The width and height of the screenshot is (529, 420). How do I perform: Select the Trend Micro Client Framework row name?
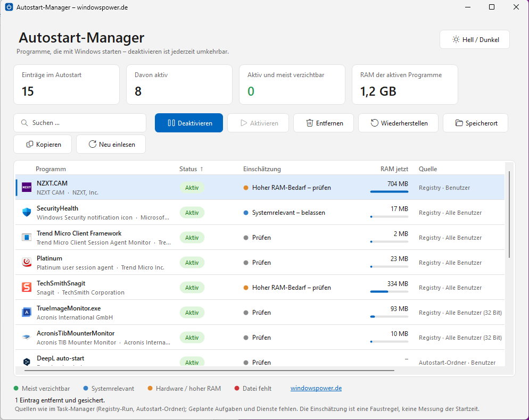coord(79,233)
